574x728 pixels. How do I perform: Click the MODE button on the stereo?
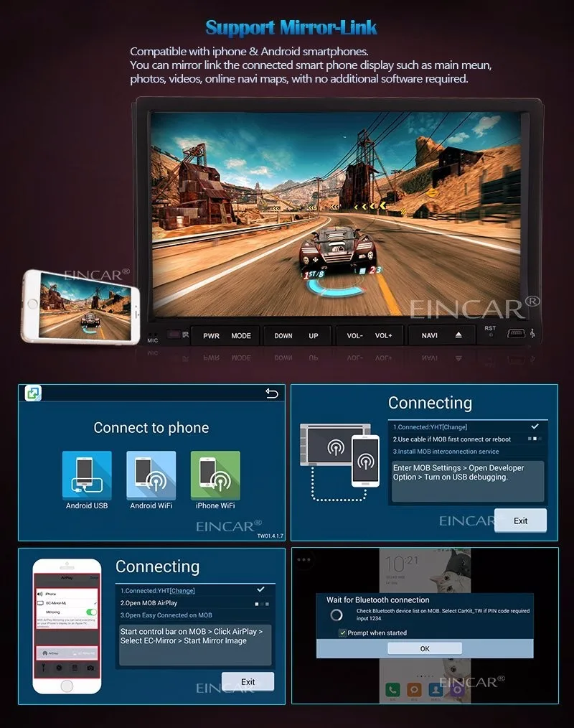[x=241, y=336]
